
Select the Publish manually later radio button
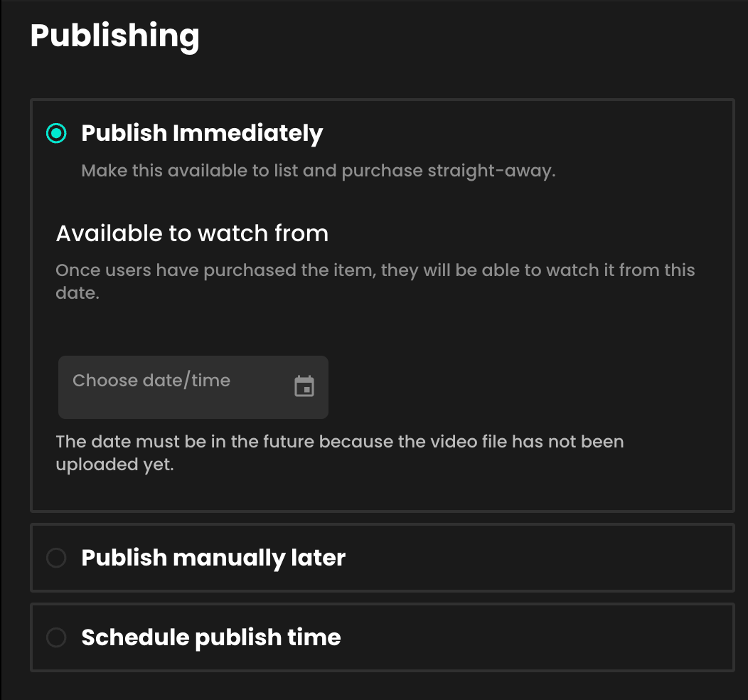(x=56, y=557)
